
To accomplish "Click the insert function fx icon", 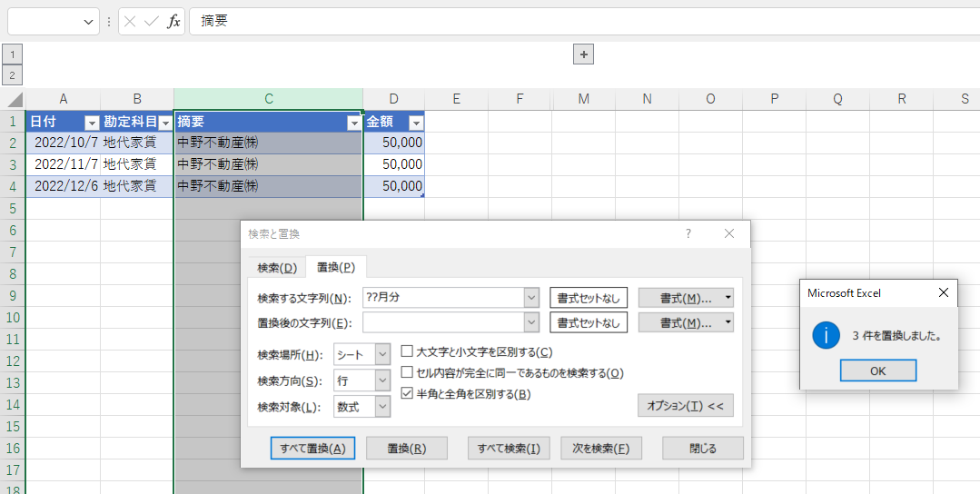I will click(173, 21).
